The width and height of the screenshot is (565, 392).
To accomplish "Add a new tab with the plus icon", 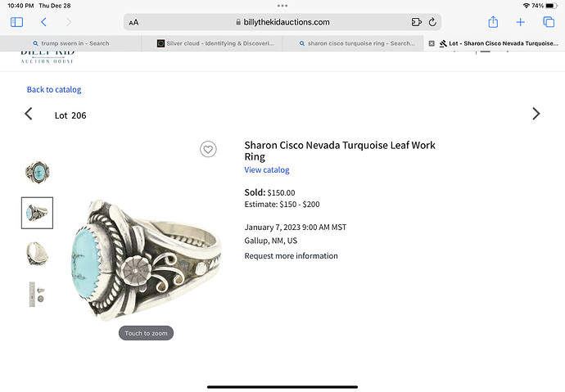I will click(x=520, y=22).
